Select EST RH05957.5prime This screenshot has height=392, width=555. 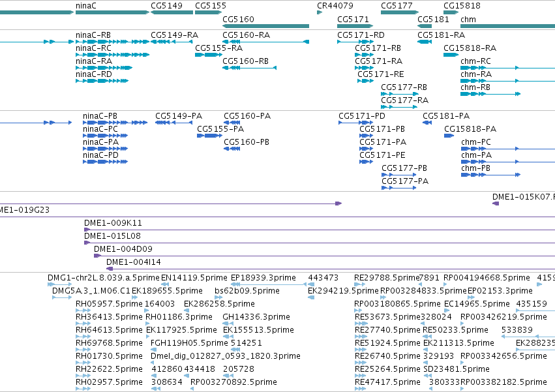click(109, 304)
